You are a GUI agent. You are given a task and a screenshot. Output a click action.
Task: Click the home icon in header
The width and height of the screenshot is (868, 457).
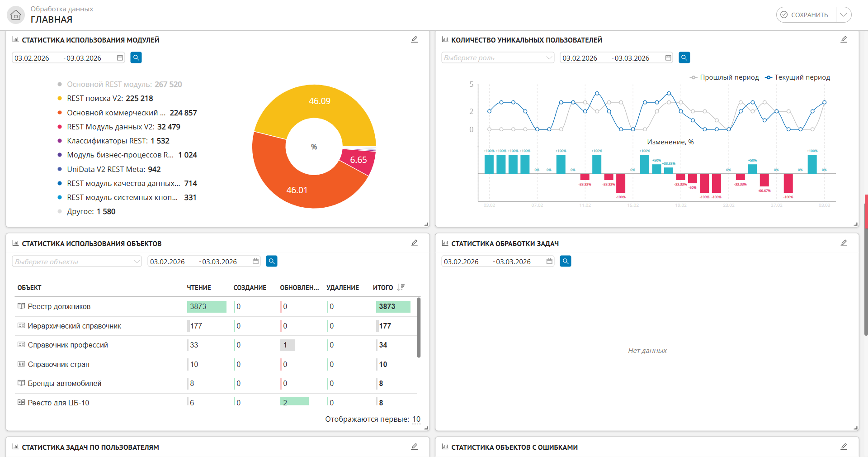click(x=16, y=15)
